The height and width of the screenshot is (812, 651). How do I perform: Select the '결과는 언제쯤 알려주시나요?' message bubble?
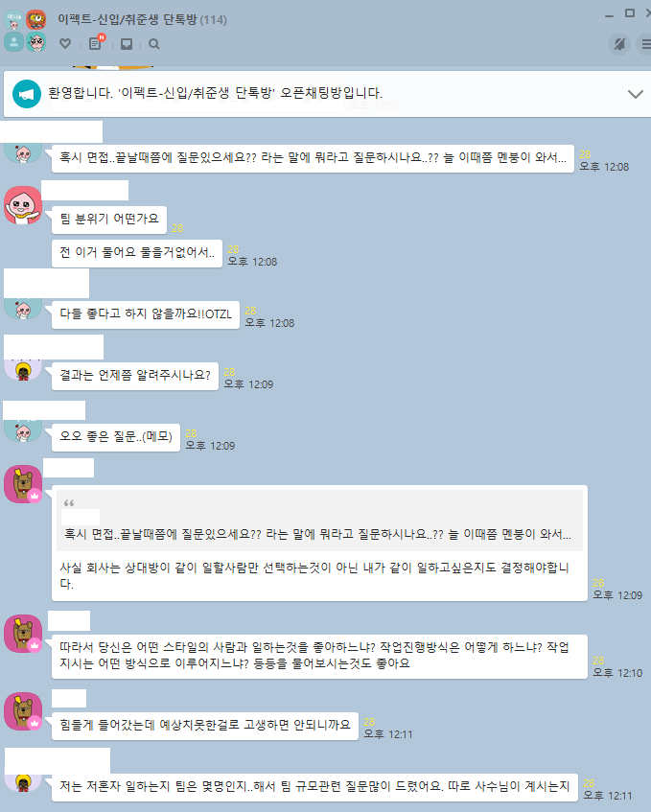tap(135, 376)
